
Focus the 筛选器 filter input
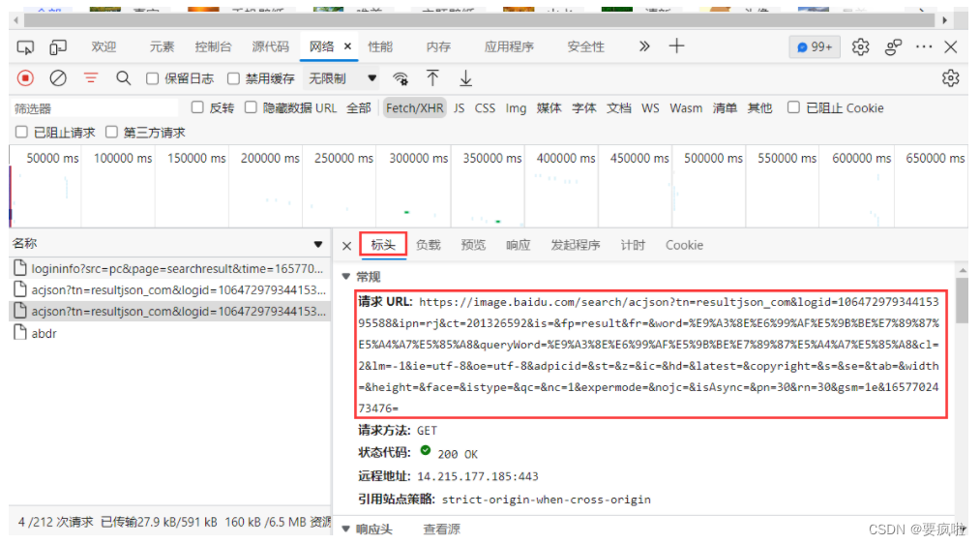click(94, 108)
